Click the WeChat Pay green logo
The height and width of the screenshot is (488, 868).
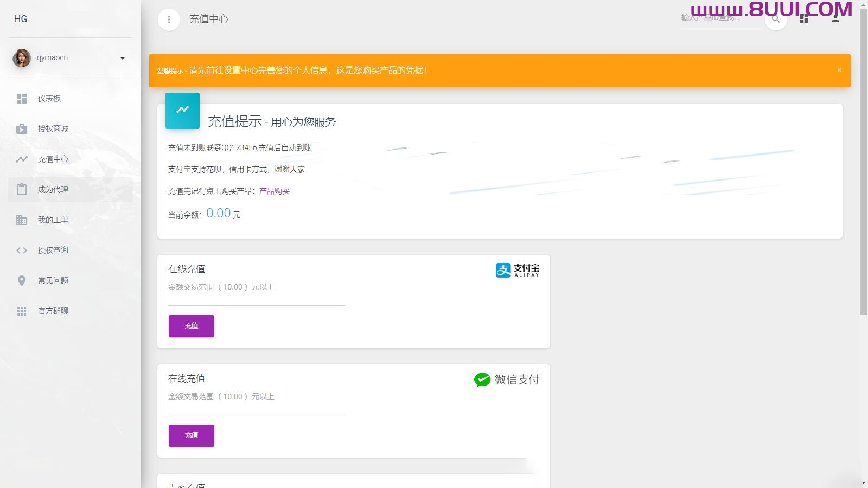click(482, 380)
